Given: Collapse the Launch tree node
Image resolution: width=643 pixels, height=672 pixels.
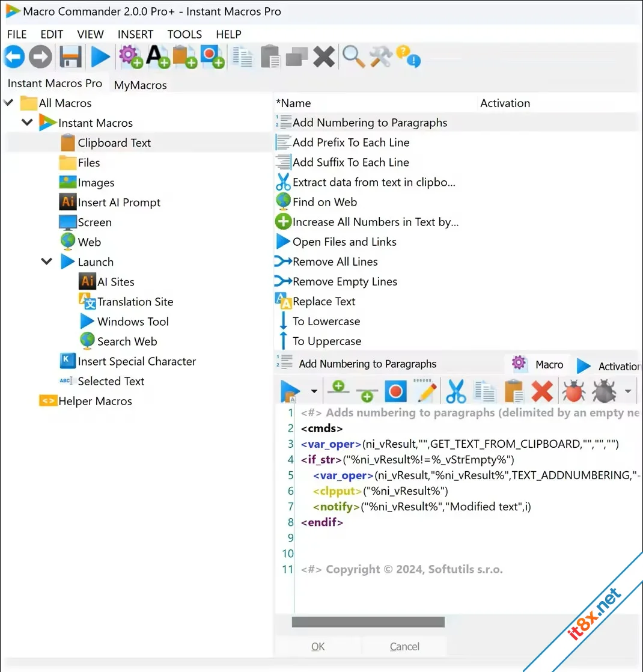Looking at the screenshot, I should [47, 261].
